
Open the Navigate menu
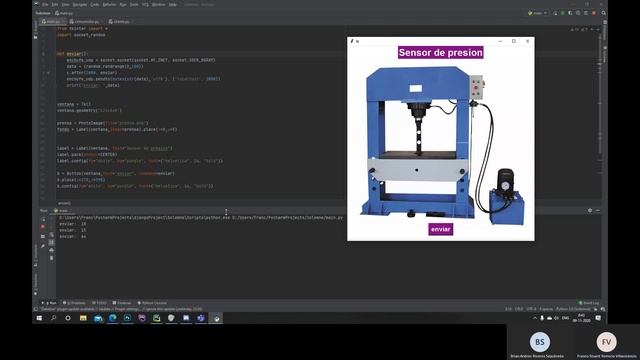80,4
